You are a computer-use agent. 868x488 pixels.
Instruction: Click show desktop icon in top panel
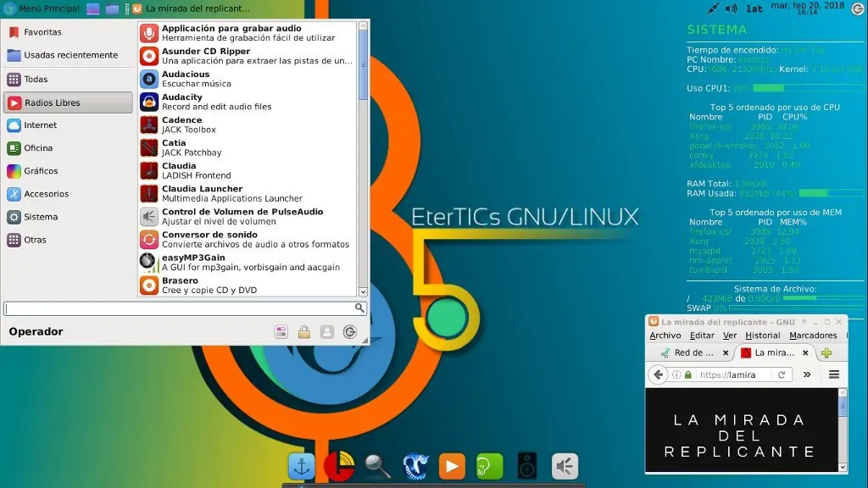coord(93,8)
